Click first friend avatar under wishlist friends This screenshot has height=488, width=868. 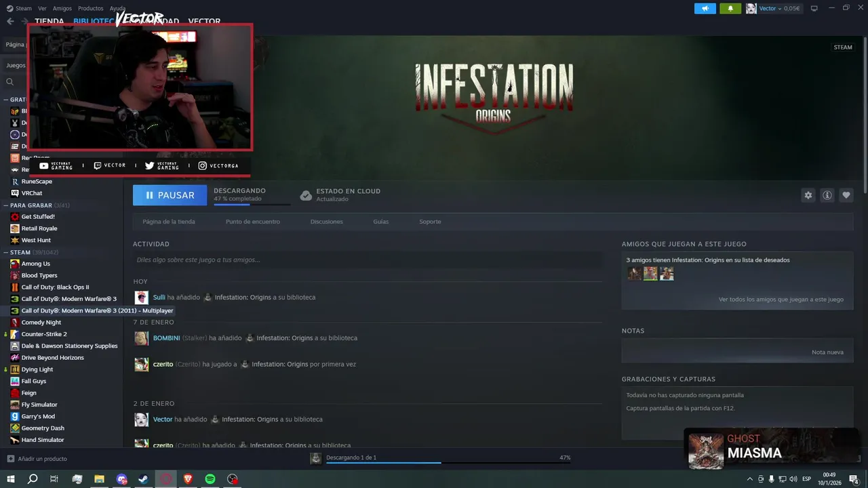click(635, 273)
